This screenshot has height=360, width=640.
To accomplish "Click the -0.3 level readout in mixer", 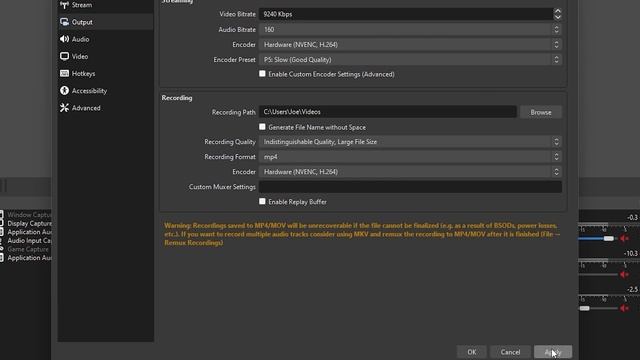I will tap(632, 218).
